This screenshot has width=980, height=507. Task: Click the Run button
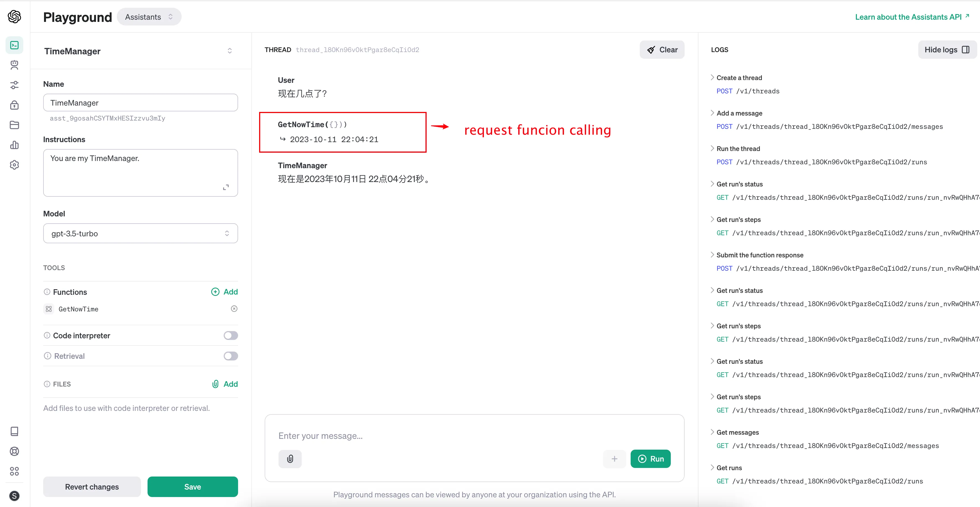click(x=650, y=459)
